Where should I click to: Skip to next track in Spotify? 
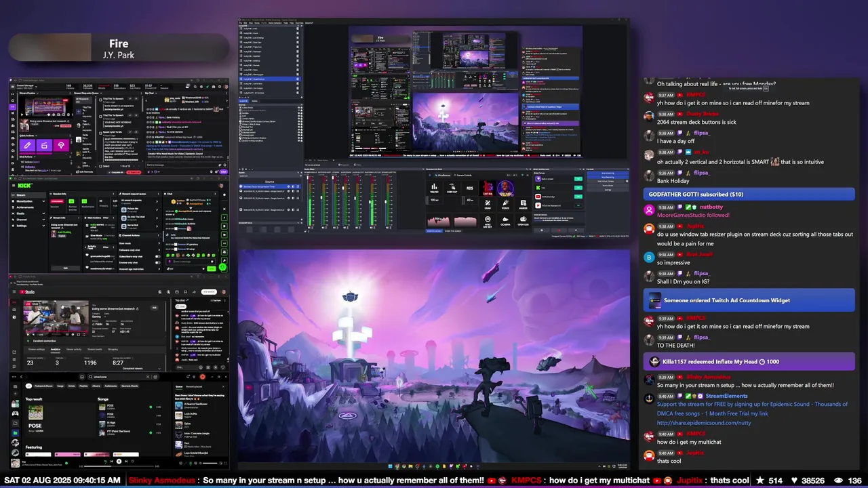(126, 461)
